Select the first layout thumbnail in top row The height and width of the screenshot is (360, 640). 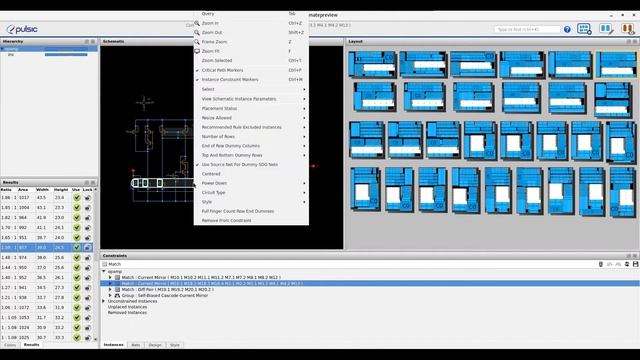pos(372,64)
